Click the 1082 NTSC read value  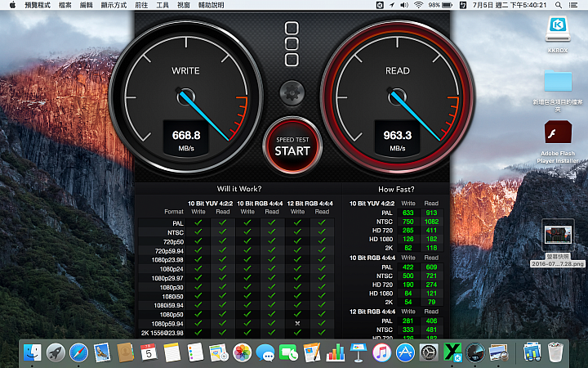[x=431, y=222]
